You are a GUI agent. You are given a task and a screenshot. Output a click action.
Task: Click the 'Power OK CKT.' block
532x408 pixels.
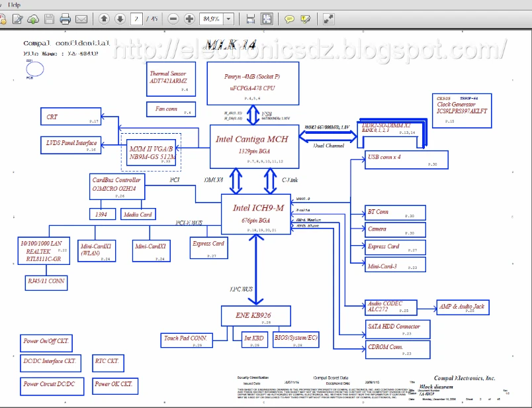point(115,386)
